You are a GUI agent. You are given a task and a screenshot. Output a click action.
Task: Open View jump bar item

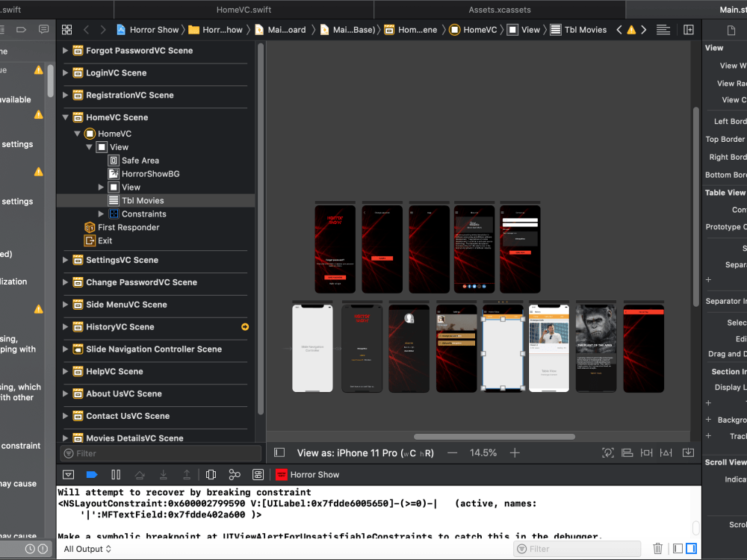(x=524, y=30)
